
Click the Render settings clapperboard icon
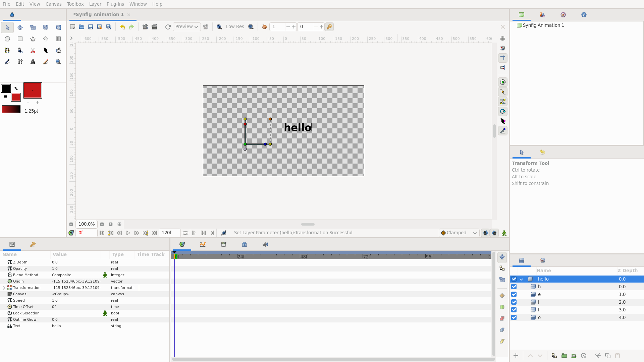[x=154, y=27]
